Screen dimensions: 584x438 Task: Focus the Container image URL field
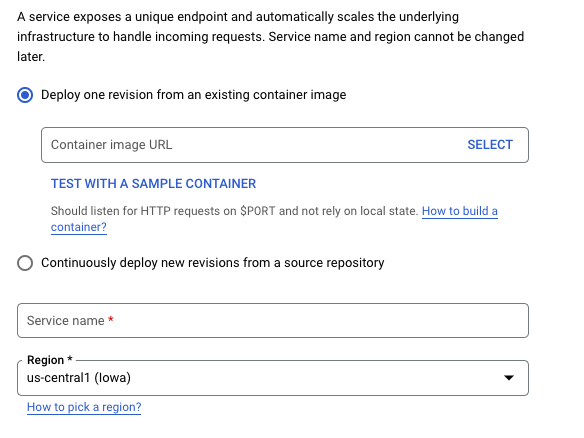point(285,145)
